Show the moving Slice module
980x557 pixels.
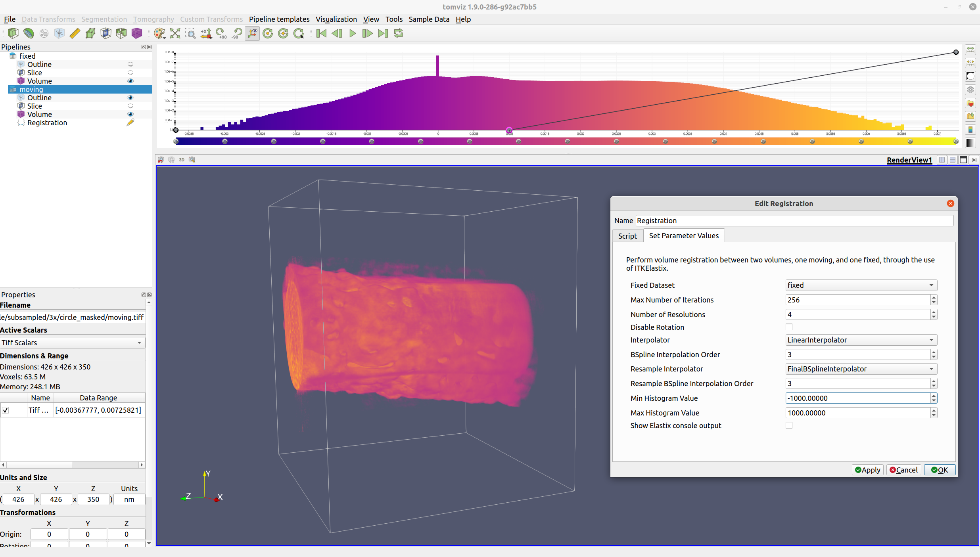tap(130, 106)
